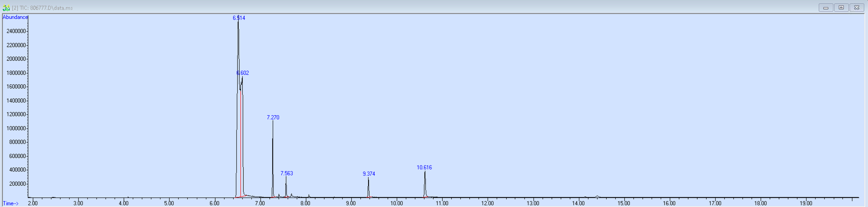Click the 2400000 abundance tick value

(x=16, y=31)
